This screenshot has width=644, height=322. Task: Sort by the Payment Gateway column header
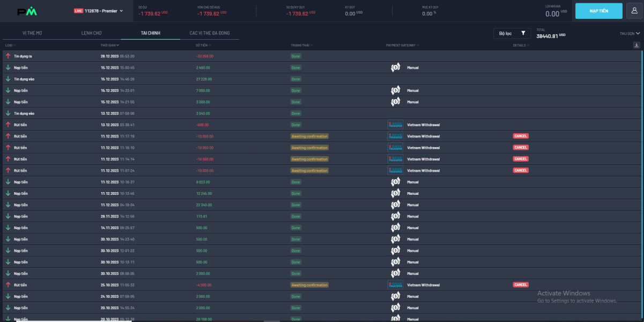click(402, 45)
